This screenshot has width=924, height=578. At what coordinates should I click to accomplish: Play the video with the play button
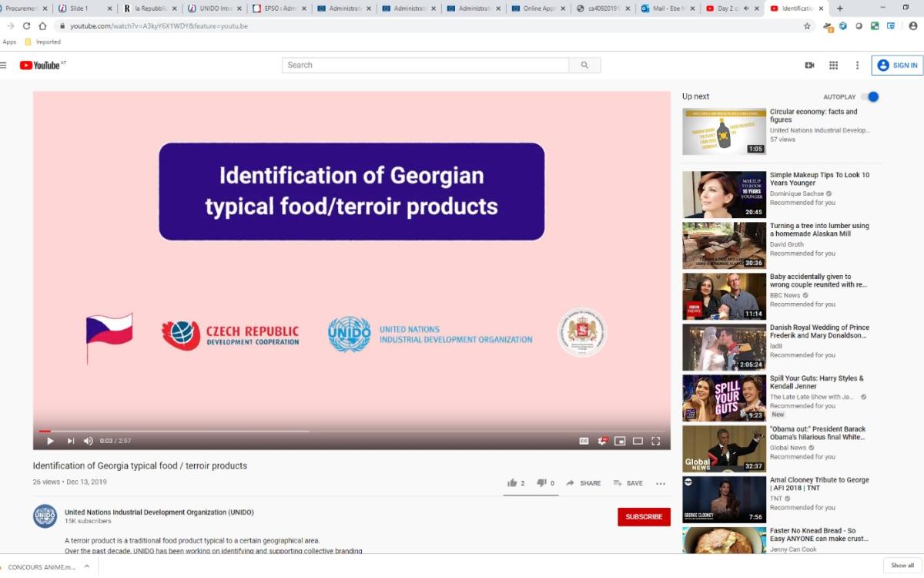pos(50,441)
